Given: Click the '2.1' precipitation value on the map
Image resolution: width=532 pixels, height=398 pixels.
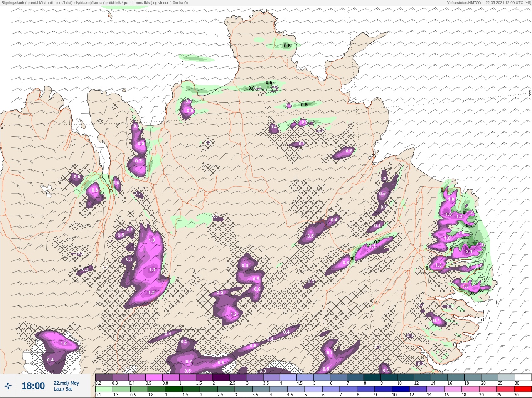Looking at the screenshot, I should click(470, 252).
